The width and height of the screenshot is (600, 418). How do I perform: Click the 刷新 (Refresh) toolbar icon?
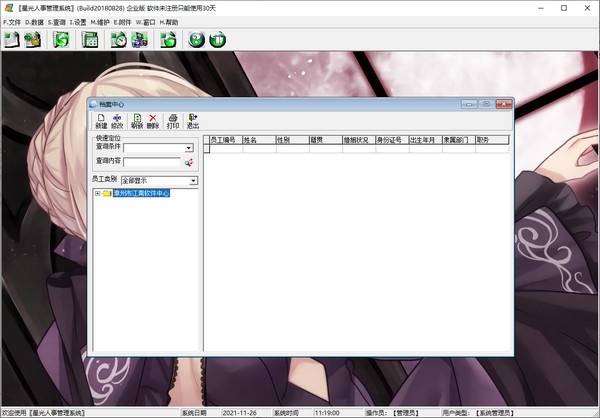click(136, 121)
